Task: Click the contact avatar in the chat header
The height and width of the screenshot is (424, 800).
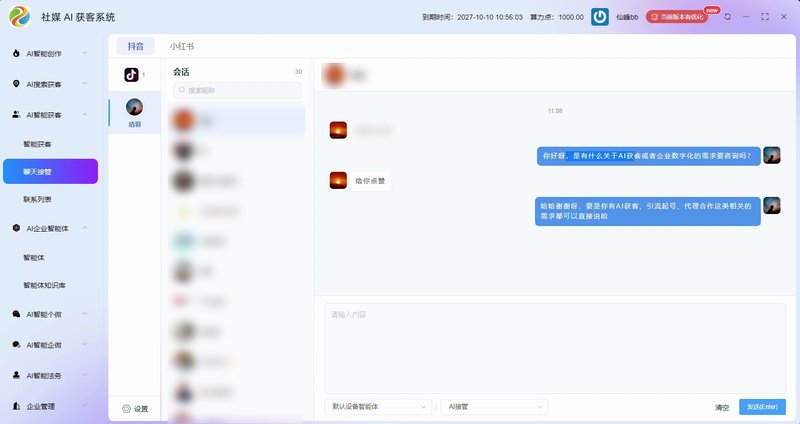Action: pos(334,74)
